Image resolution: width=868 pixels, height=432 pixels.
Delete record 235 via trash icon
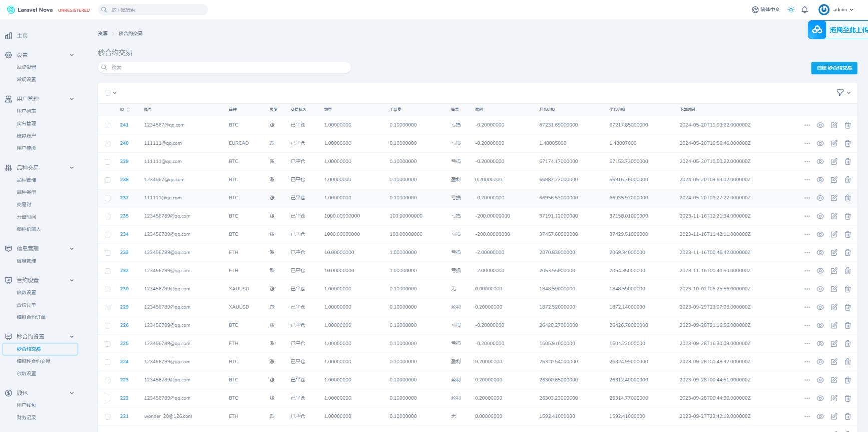848,216
